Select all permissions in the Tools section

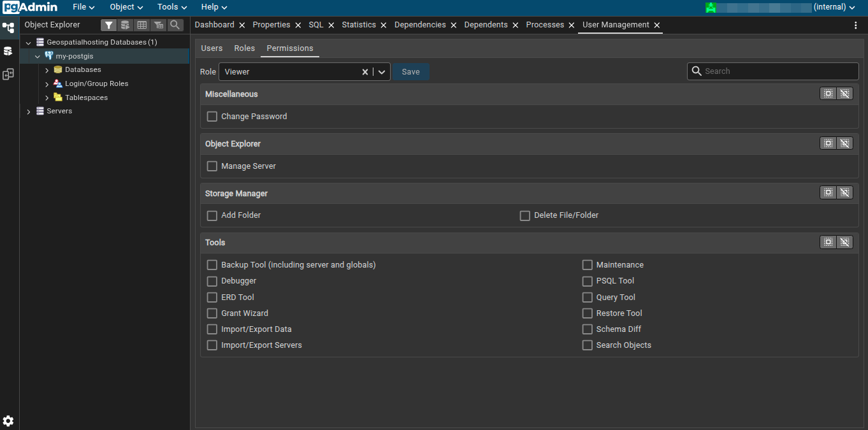[828, 242]
